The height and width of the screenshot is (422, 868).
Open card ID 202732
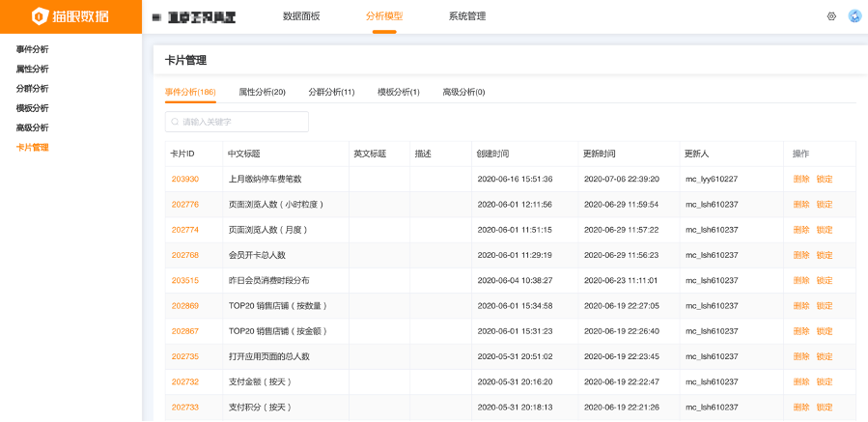(184, 382)
